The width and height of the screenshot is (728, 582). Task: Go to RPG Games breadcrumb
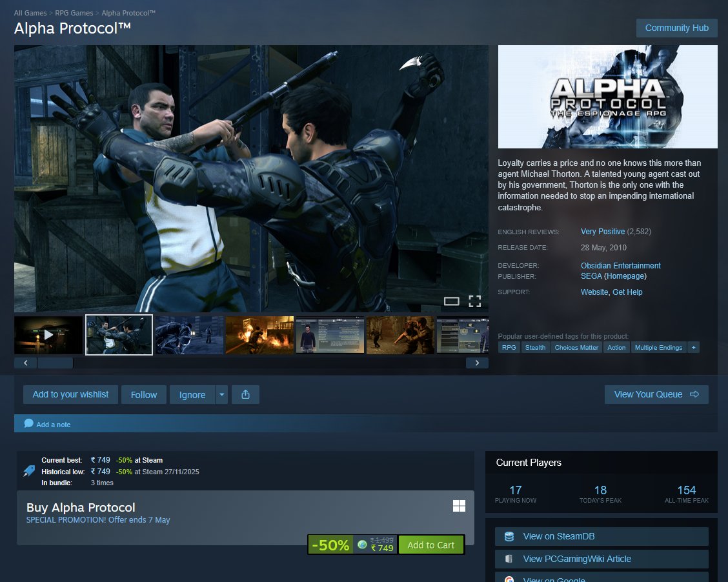(74, 13)
